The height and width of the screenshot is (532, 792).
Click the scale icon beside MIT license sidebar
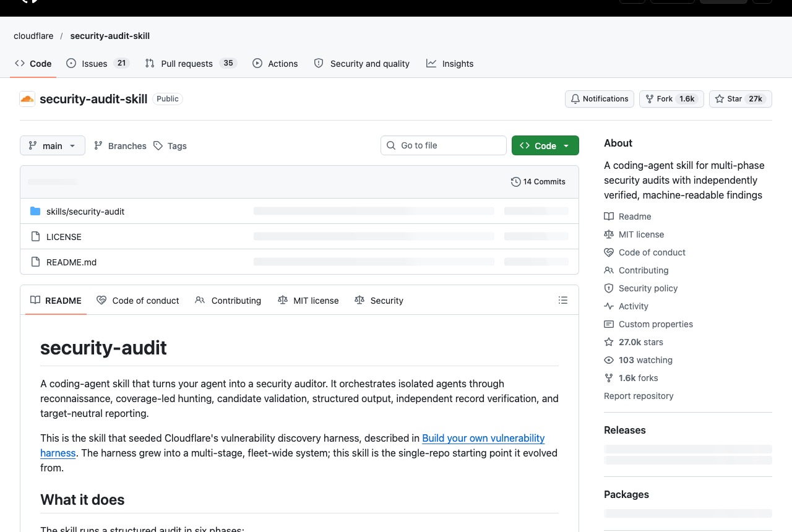[x=609, y=234]
